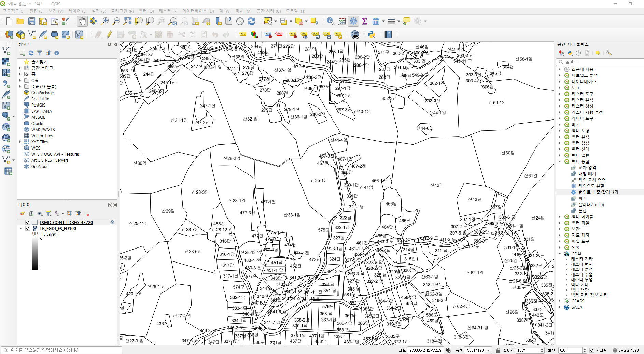Open statistical summary sigma icon
Viewport: 644px width, 354px height.
tap(365, 21)
